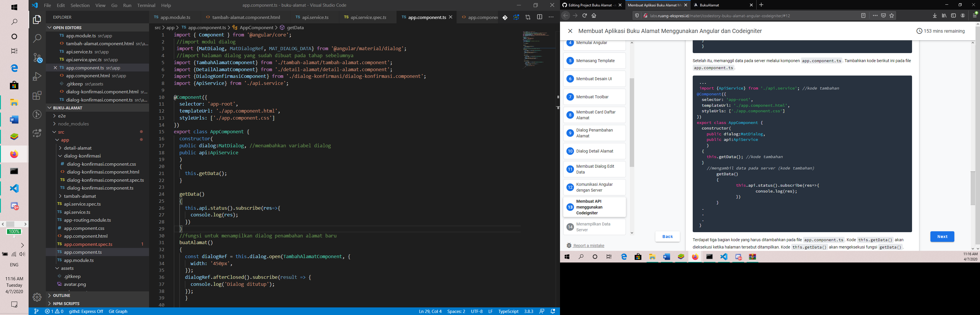Open page actions ellipsis in Firefox address bar
Image resolution: width=980 pixels, height=315 pixels.
875,15
